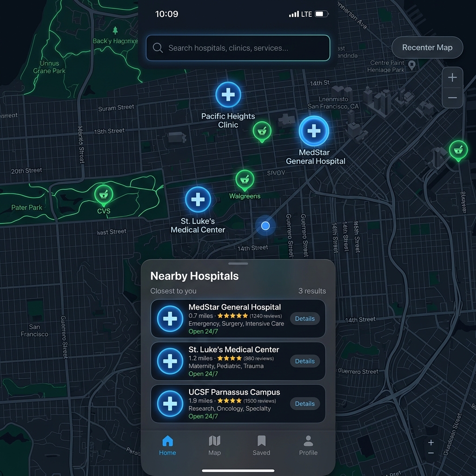Click the small plus at bottom of map
Screen dimensions: 476x476
coord(431,443)
